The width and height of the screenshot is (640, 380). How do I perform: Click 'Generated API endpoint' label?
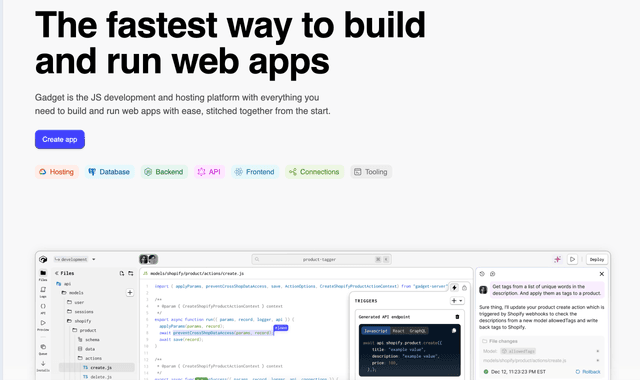[384, 317]
